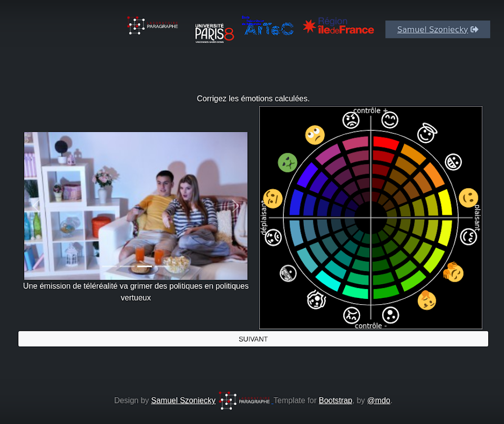Click the grinning face with teeth emoji
This screenshot has height=424, width=504.
click(454, 162)
